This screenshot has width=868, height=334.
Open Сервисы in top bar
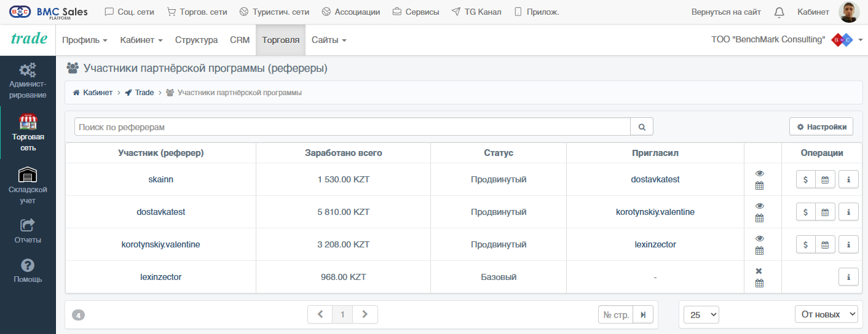pos(416,12)
